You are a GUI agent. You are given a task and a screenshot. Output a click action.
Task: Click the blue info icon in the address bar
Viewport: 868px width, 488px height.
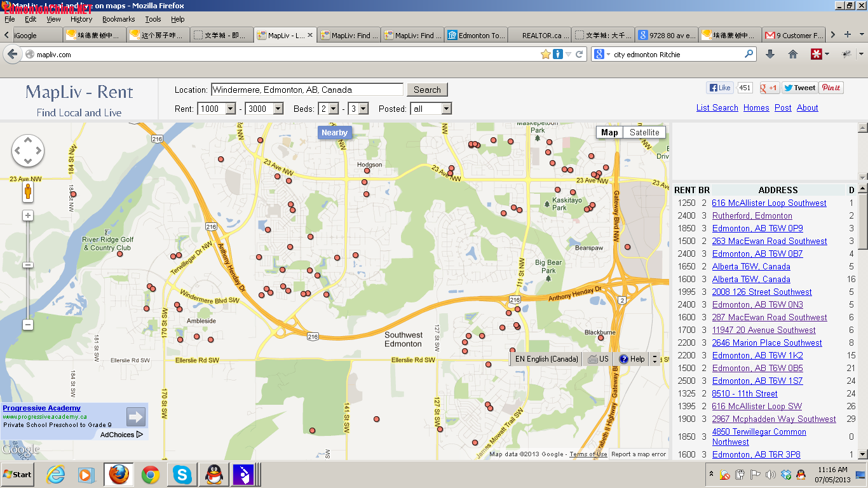pyautogui.click(x=557, y=55)
